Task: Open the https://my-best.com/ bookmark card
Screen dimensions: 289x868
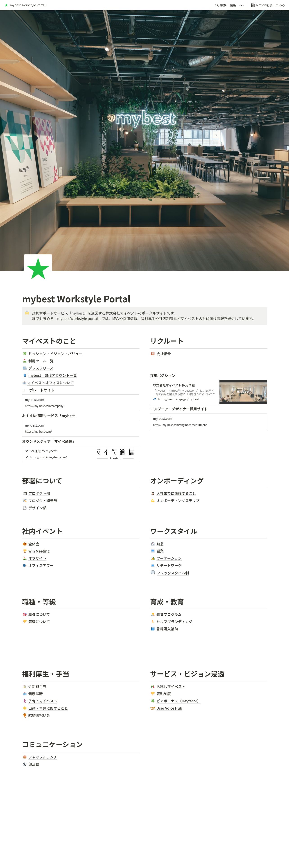Action: tap(80, 428)
